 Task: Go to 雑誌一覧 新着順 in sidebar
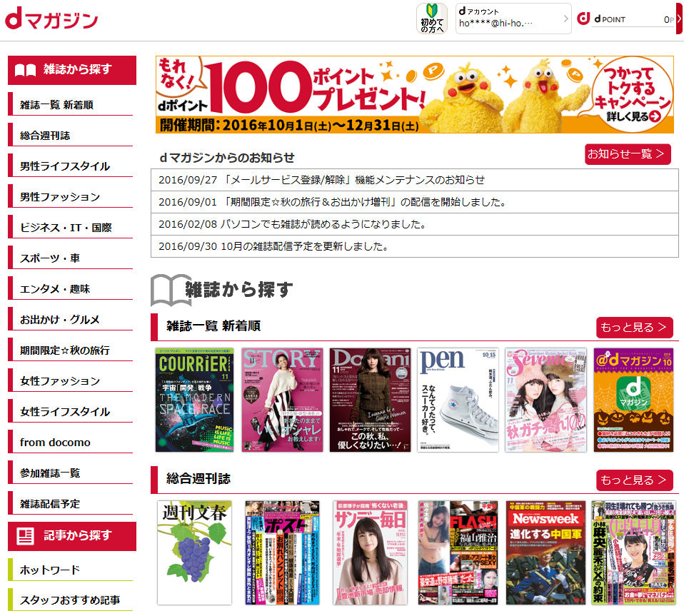click(x=70, y=105)
